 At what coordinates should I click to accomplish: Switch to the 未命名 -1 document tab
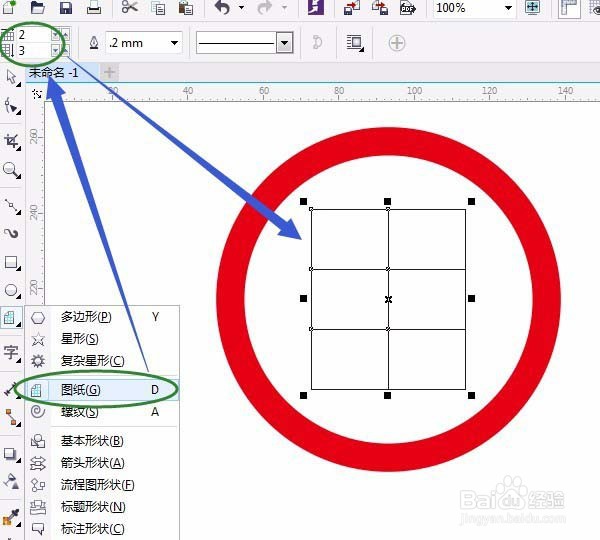point(54,72)
